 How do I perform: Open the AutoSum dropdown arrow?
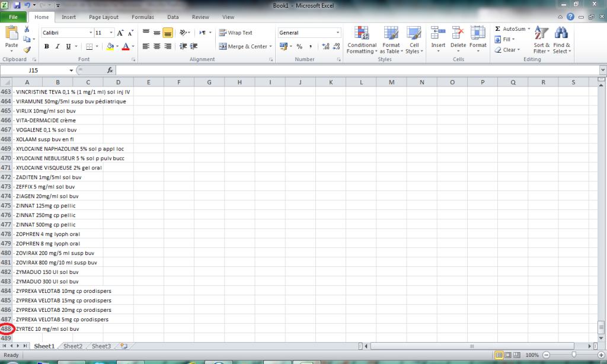[x=529, y=28]
